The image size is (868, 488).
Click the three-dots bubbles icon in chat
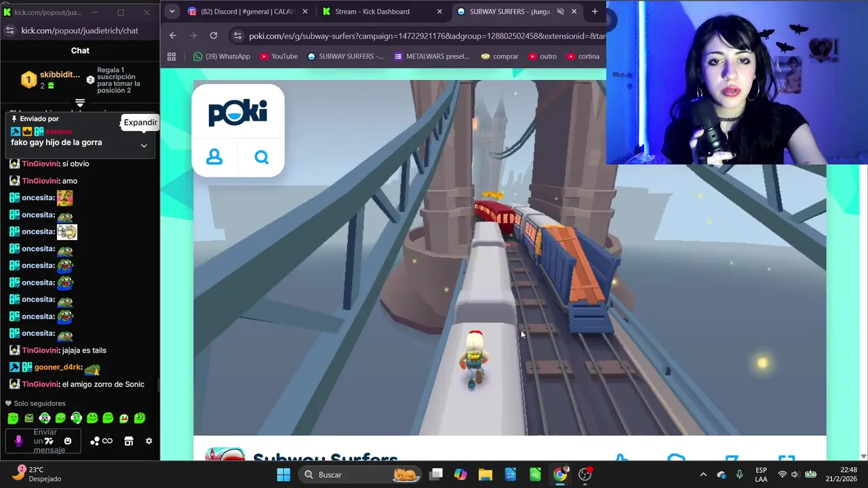[x=95, y=441]
